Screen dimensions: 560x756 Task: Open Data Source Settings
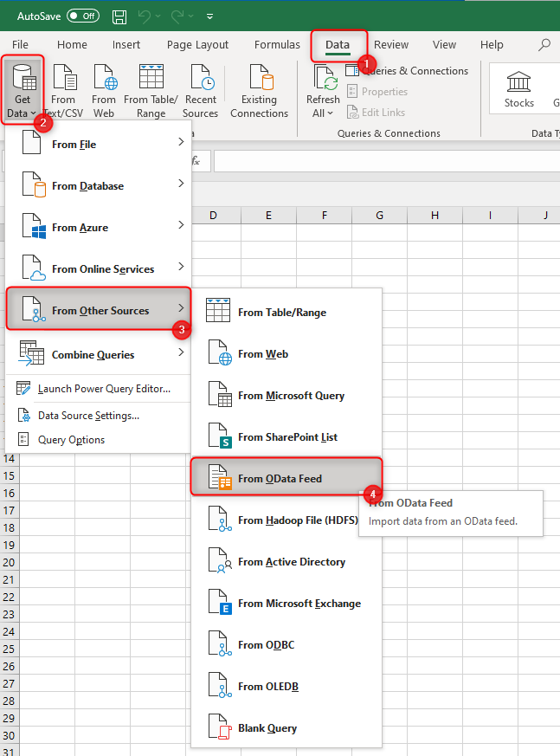pos(99,415)
